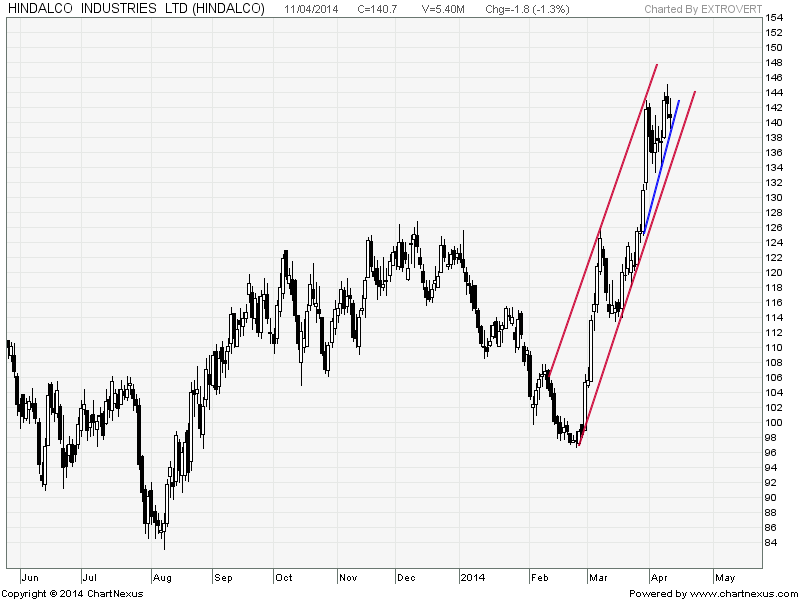
Task: Click the 120 price level on the price axis
Action: (x=774, y=273)
